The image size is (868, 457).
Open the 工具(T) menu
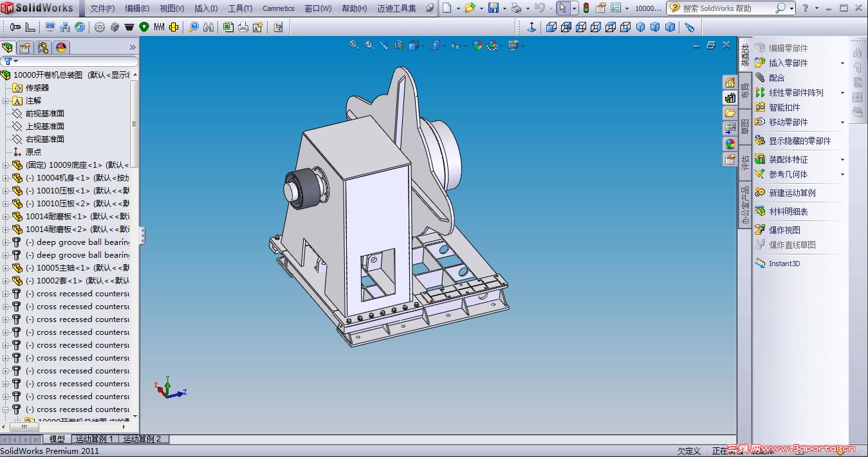coord(240,8)
